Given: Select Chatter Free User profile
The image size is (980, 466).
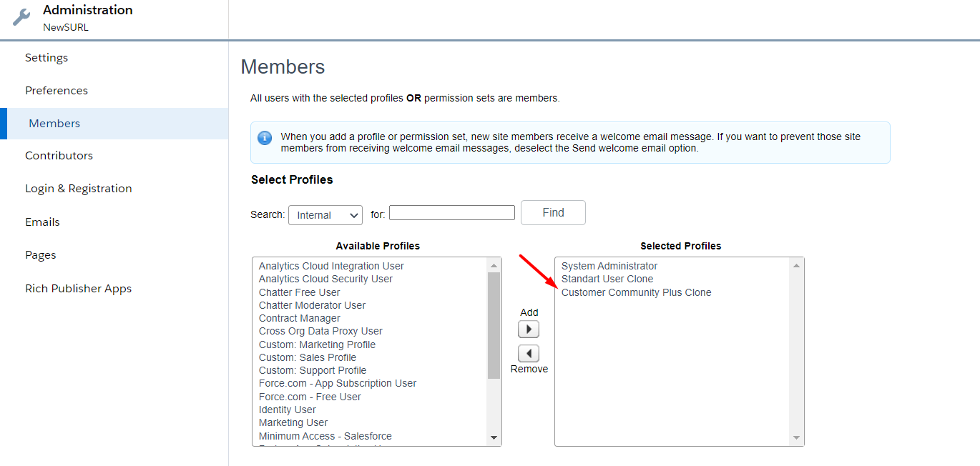Looking at the screenshot, I should coord(300,292).
